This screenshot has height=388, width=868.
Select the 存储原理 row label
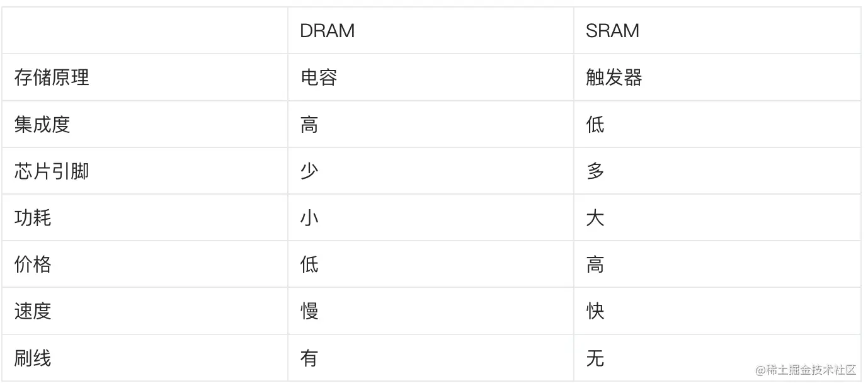tap(52, 77)
